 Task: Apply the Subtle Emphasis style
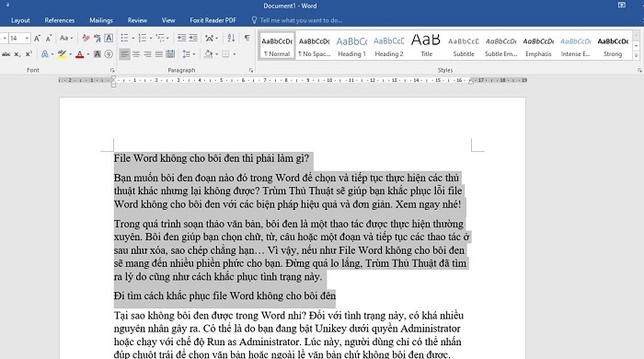coord(501,46)
